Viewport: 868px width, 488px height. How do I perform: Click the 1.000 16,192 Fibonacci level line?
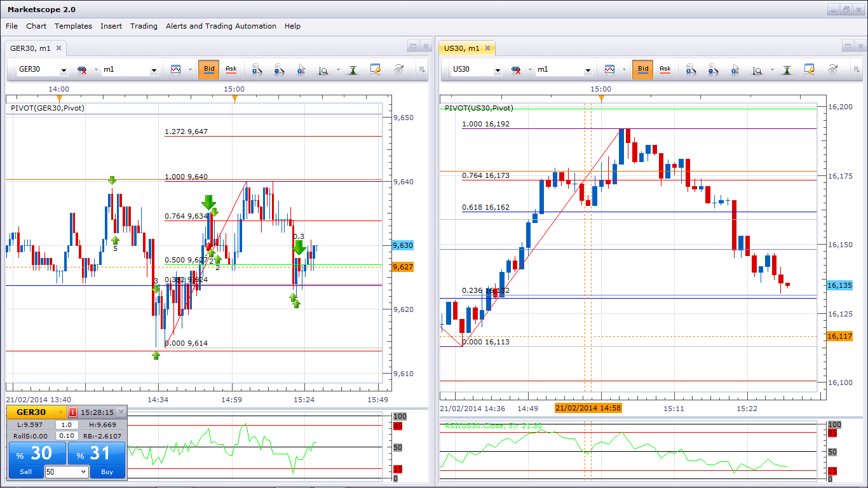tap(699, 128)
